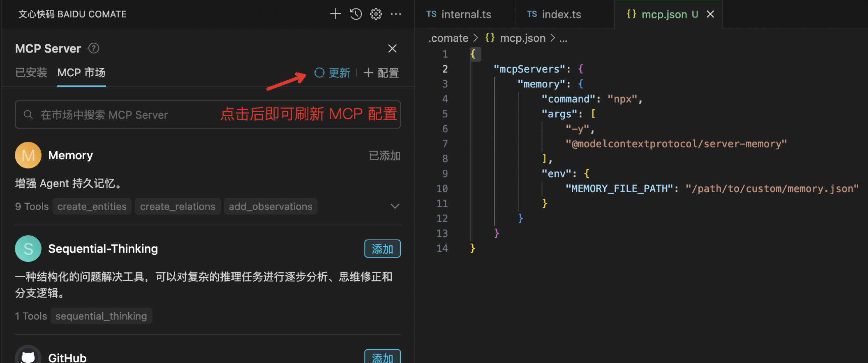The width and height of the screenshot is (868, 363).
Task: Click the mcp.json breadcrumb item
Action: point(515,38)
